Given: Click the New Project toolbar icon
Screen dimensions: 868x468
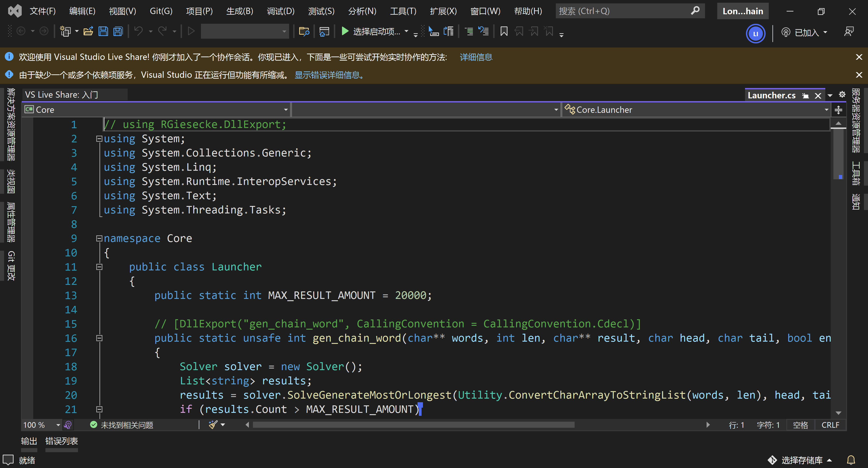Looking at the screenshot, I should [65, 31].
